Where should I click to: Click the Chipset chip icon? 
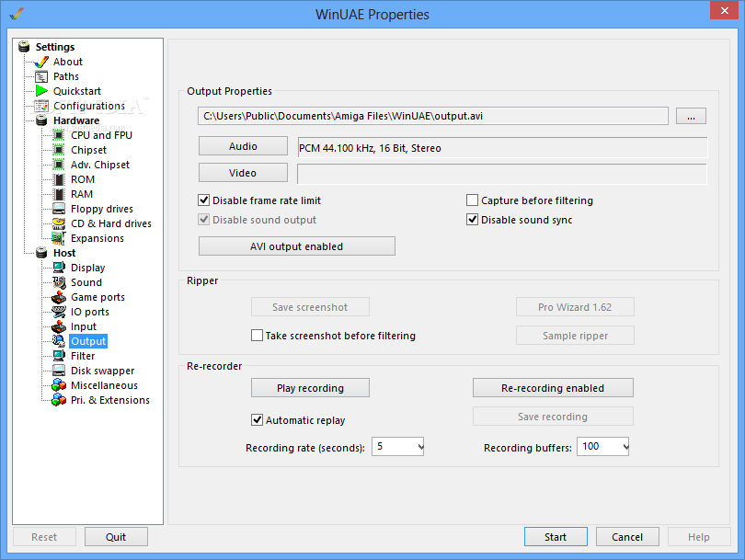59,150
